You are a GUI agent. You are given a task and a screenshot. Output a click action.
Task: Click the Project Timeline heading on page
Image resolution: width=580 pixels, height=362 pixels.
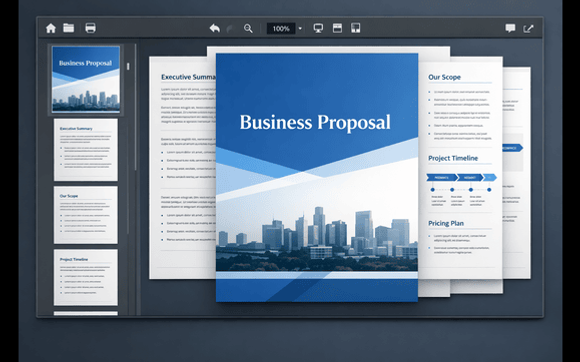click(x=453, y=158)
